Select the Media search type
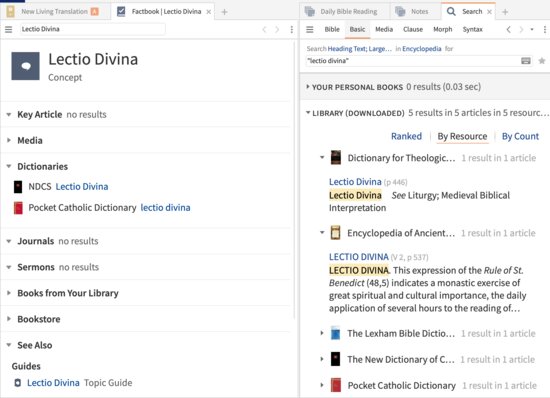 pos(384,29)
